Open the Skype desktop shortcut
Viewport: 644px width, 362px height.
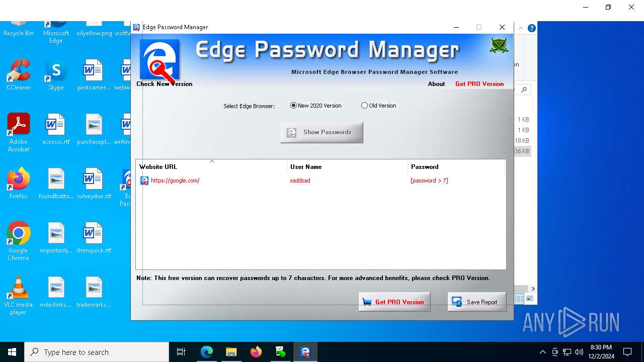click(56, 75)
